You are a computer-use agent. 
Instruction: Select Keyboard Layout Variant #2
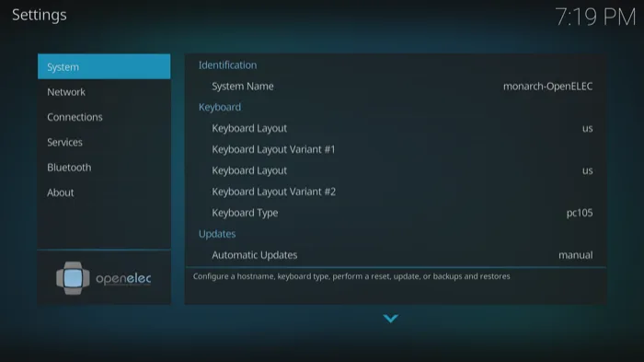[x=396, y=192]
